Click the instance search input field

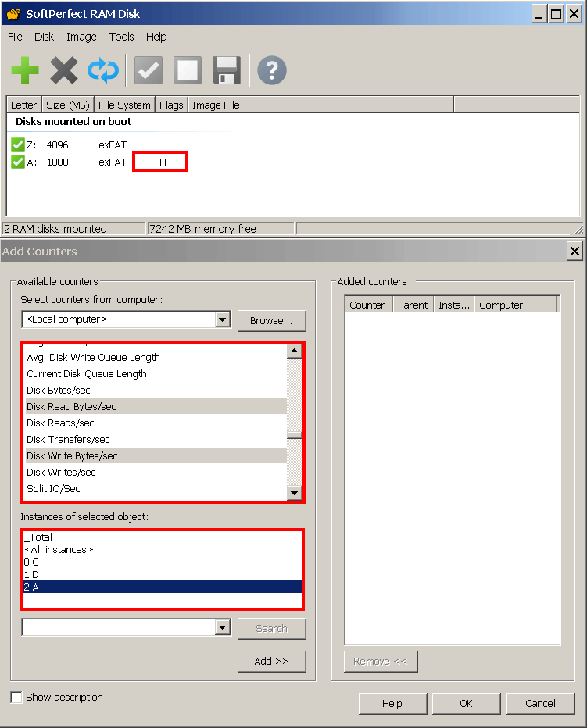(x=119, y=628)
